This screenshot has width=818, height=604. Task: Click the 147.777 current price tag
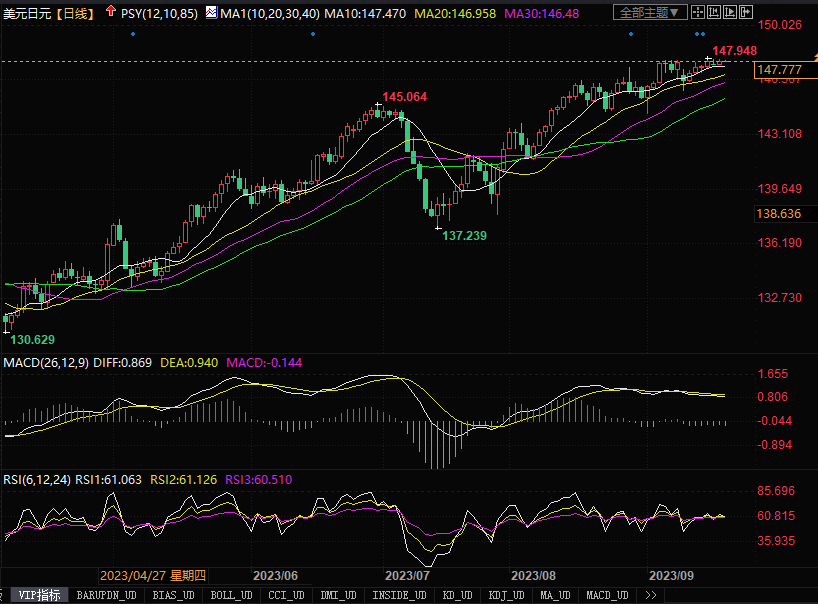point(780,69)
